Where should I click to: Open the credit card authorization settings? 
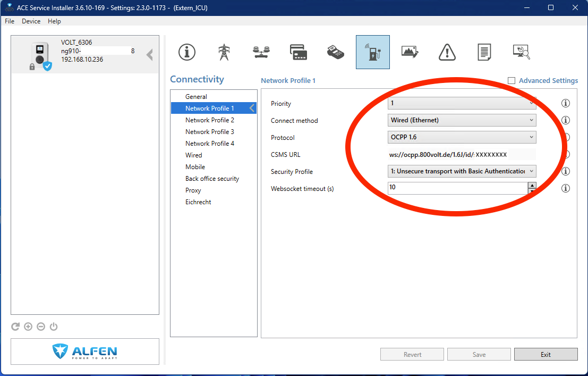[299, 52]
